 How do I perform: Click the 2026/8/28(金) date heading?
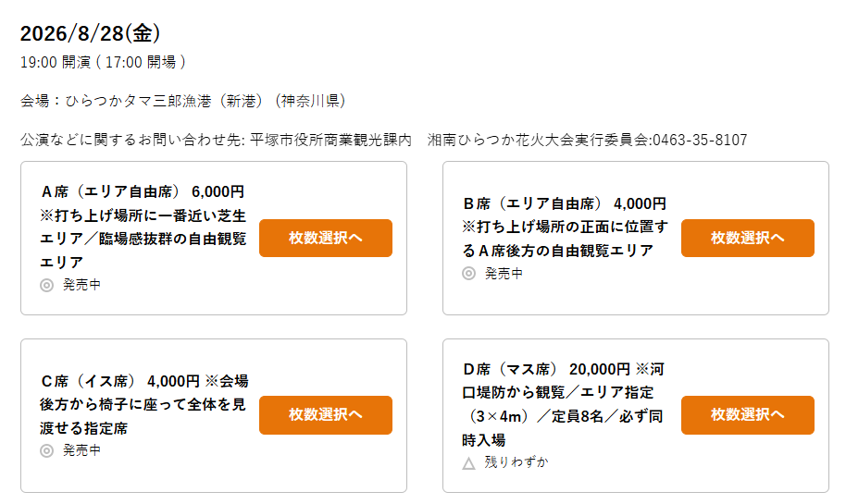[x=90, y=33]
